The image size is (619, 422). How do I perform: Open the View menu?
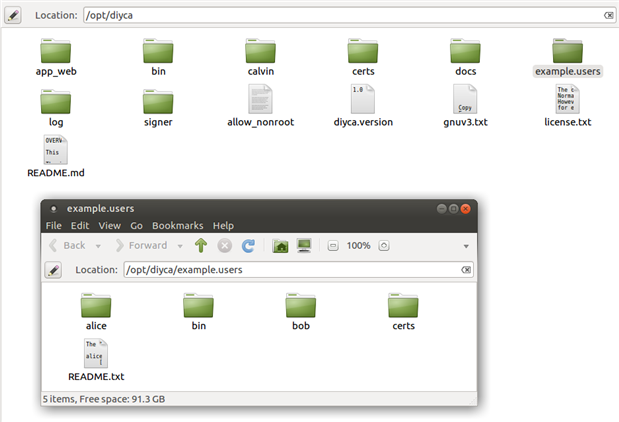(x=109, y=226)
